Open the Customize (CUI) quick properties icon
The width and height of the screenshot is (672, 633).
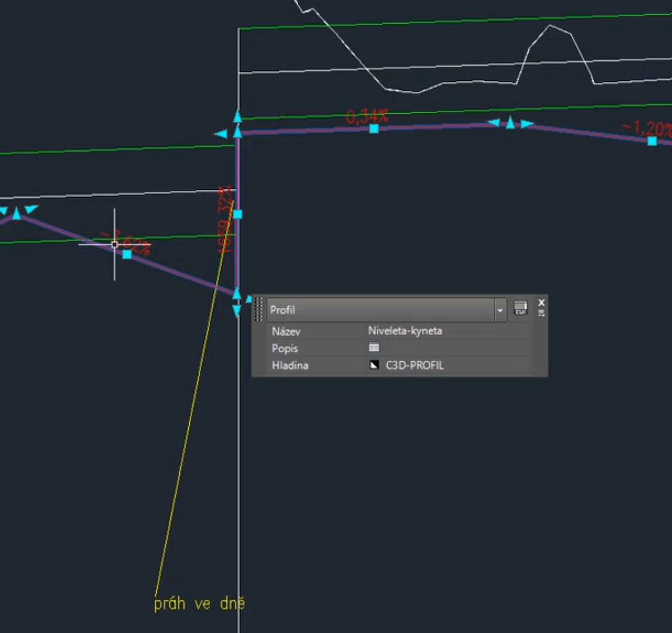click(x=520, y=307)
